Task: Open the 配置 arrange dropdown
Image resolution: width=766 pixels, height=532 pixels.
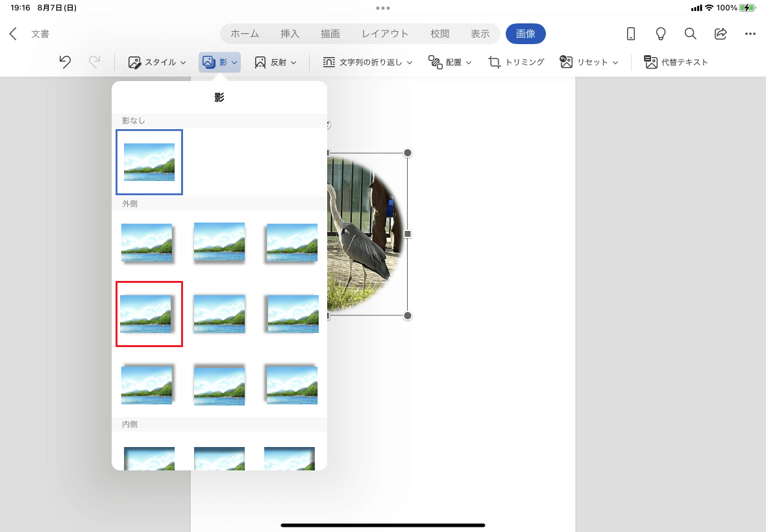Action: pos(449,62)
